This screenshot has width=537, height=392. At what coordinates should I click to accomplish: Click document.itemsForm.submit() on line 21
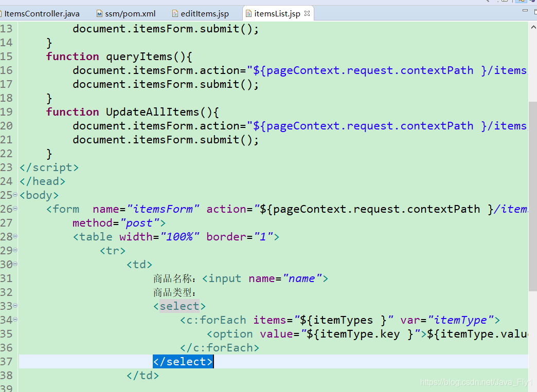click(x=166, y=140)
